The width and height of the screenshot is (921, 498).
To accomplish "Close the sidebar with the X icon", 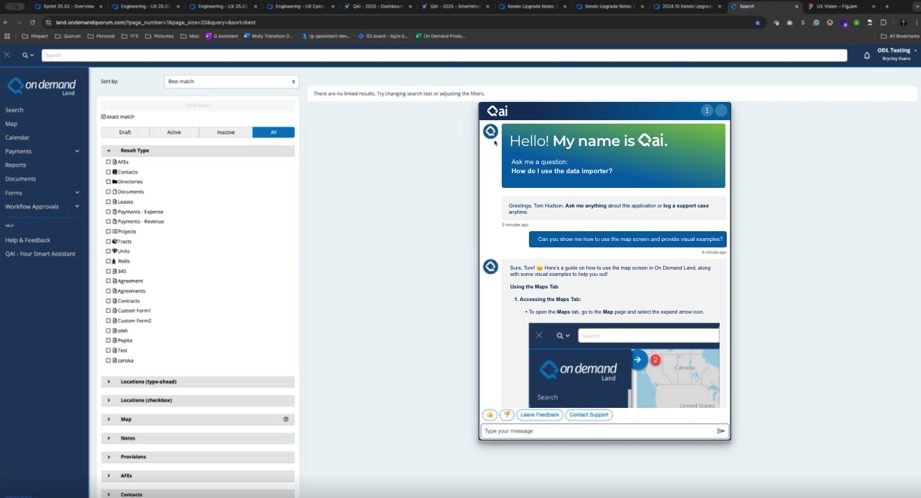I will [x=8, y=55].
